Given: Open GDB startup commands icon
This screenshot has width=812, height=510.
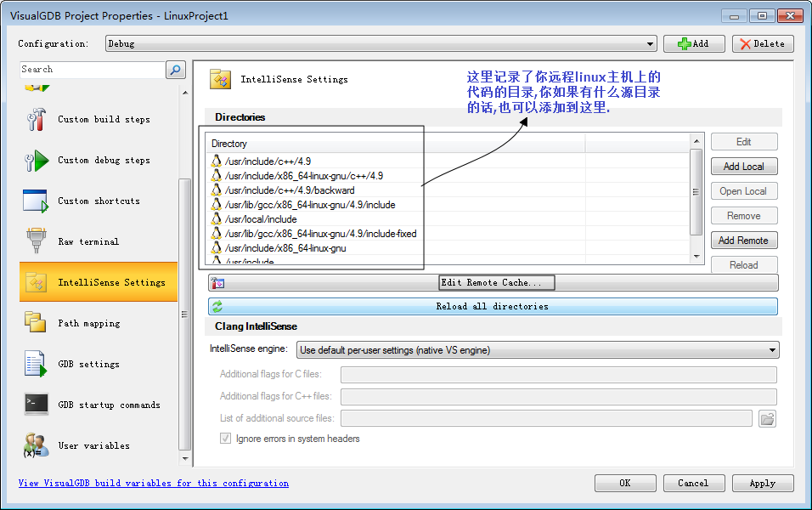Looking at the screenshot, I should point(37,405).
